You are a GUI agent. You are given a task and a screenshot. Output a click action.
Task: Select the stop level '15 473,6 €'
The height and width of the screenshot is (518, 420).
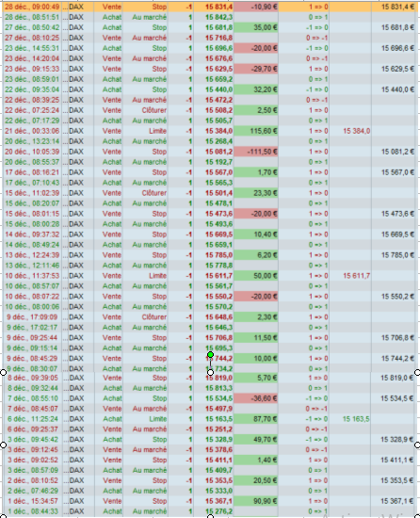397,214
